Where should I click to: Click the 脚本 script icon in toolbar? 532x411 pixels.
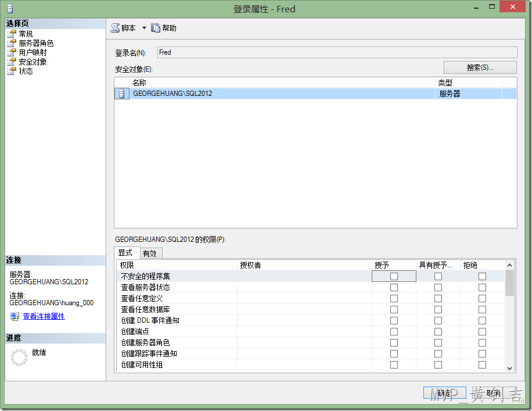pyautogui.click(x=116, y=28)
